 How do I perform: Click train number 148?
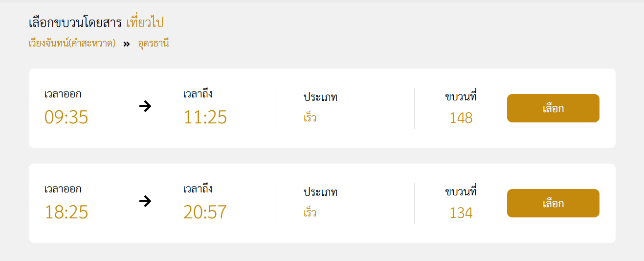(461, 118)
